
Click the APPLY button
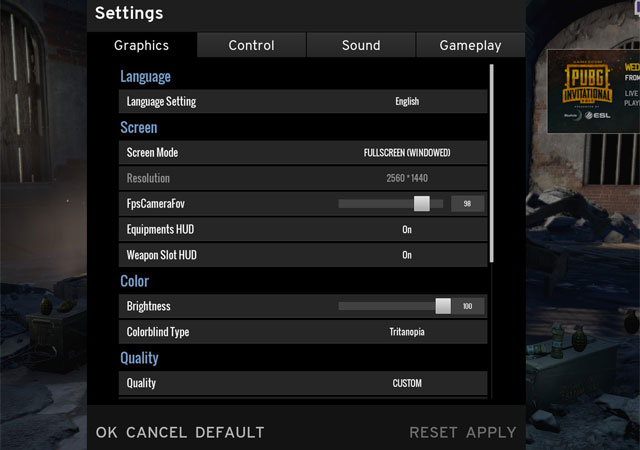tap(491, 432)
